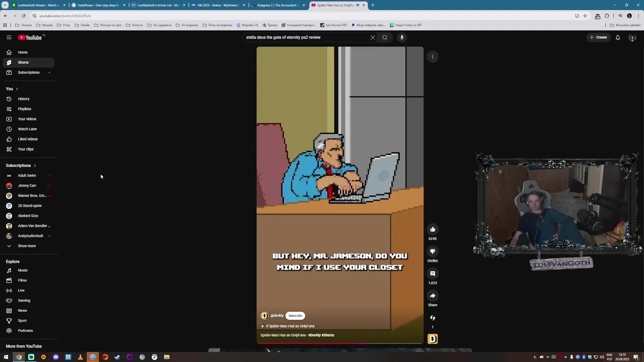
Task: Open Watch Later list
Action: point(28,129)
